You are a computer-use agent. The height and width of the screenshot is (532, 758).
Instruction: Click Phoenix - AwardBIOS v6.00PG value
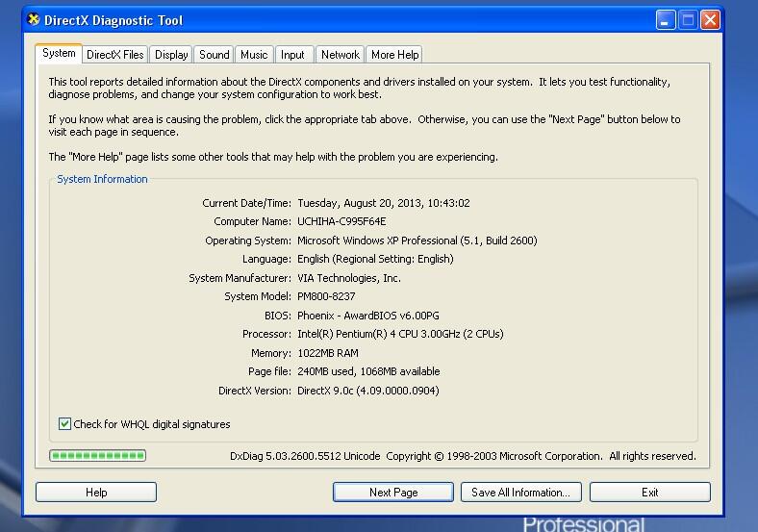tap(368, 316)
